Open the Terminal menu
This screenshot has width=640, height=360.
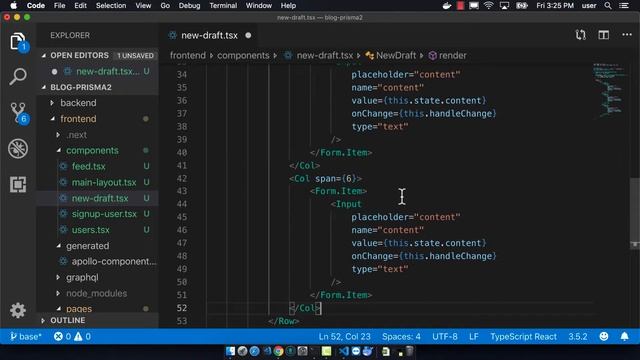click(x=223, y=6)
